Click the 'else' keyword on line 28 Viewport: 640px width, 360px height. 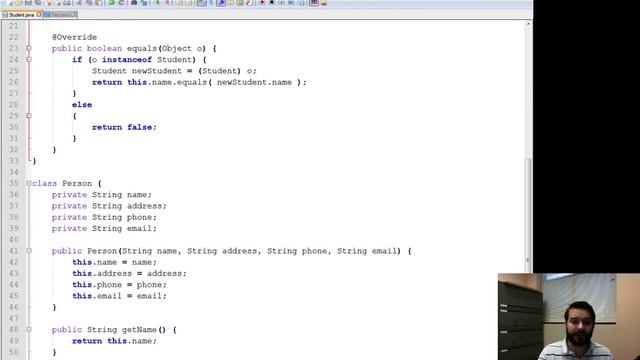tap(82, 105)
